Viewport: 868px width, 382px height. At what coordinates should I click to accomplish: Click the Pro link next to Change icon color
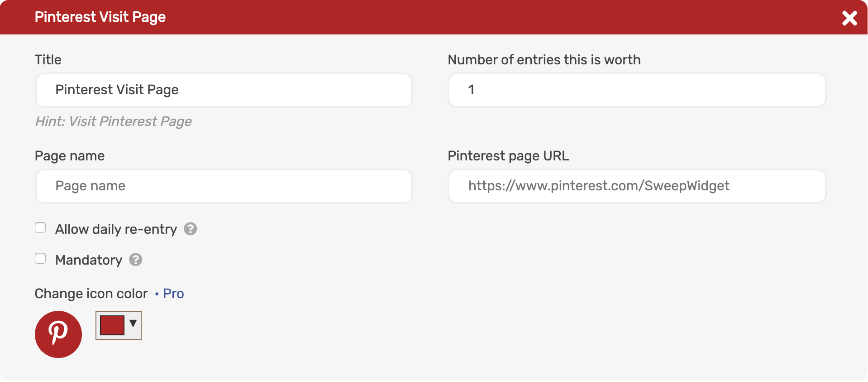tap(172, 294)
